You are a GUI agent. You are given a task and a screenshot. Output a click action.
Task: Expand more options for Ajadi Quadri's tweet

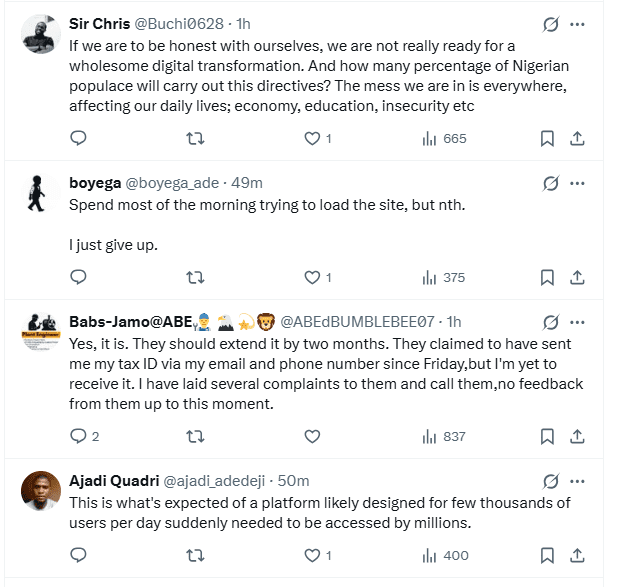coord(578,481)
